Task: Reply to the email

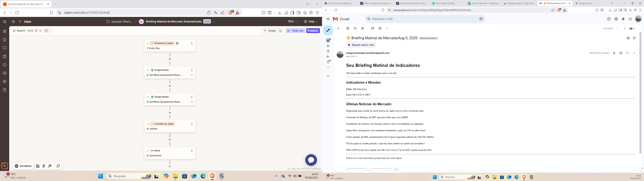Action: 628,53
